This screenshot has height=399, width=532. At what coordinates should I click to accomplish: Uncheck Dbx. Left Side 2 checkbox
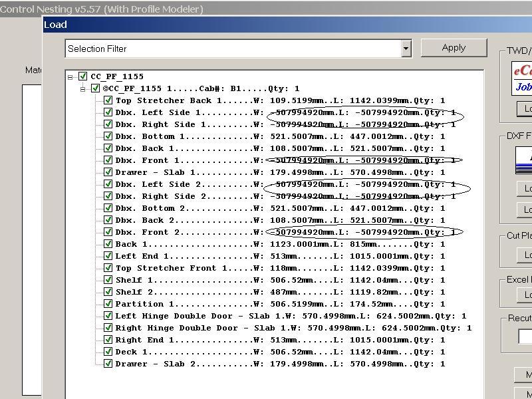tap(108, 184)
